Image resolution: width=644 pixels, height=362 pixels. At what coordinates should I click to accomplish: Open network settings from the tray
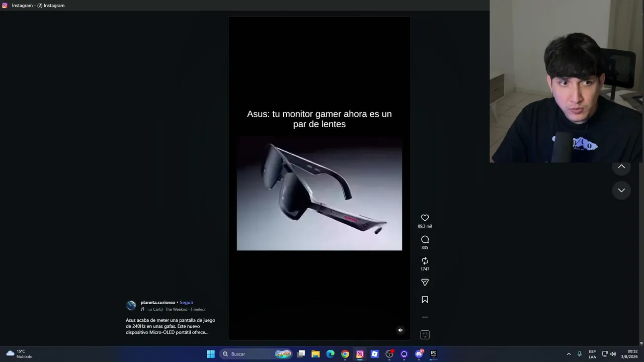point(605,354)
